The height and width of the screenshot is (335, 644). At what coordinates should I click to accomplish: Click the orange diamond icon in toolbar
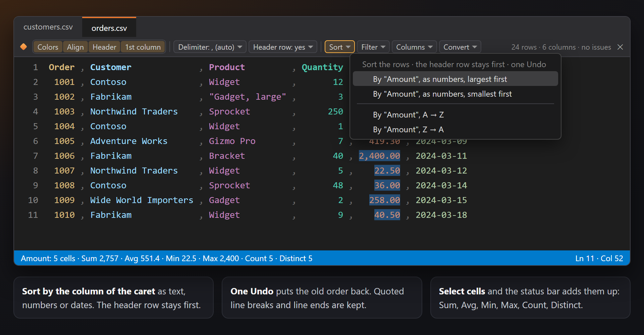tap(23, 47)
